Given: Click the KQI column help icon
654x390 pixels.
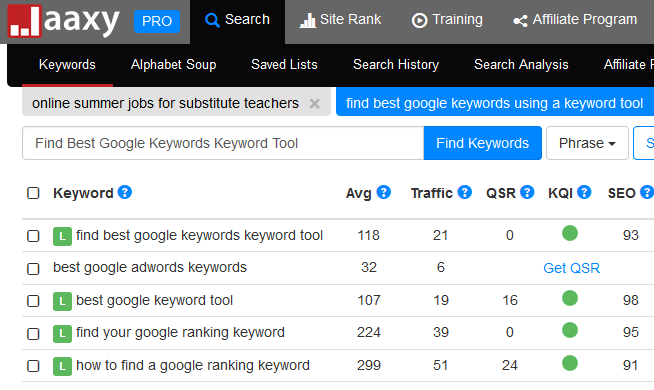Looking at the screenshot, I should point(584,192).
